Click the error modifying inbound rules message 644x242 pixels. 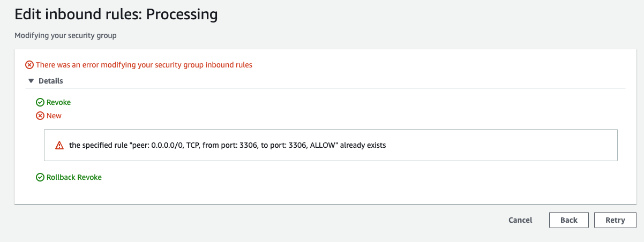click(x=144, y=65)
